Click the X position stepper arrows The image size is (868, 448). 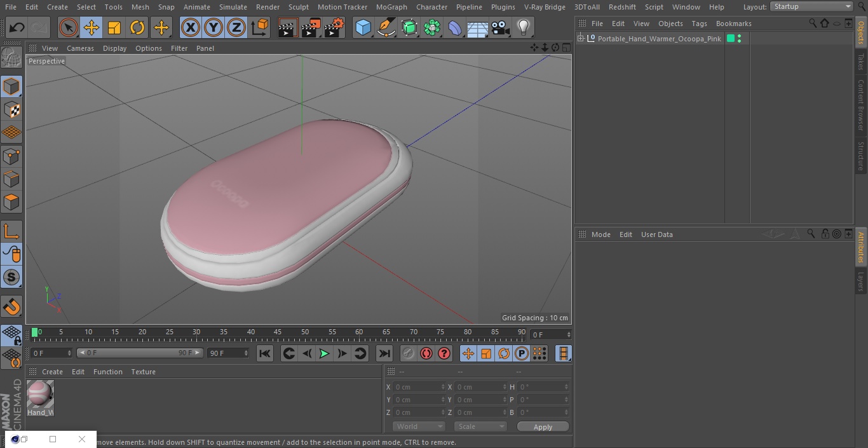coord(443,387)
